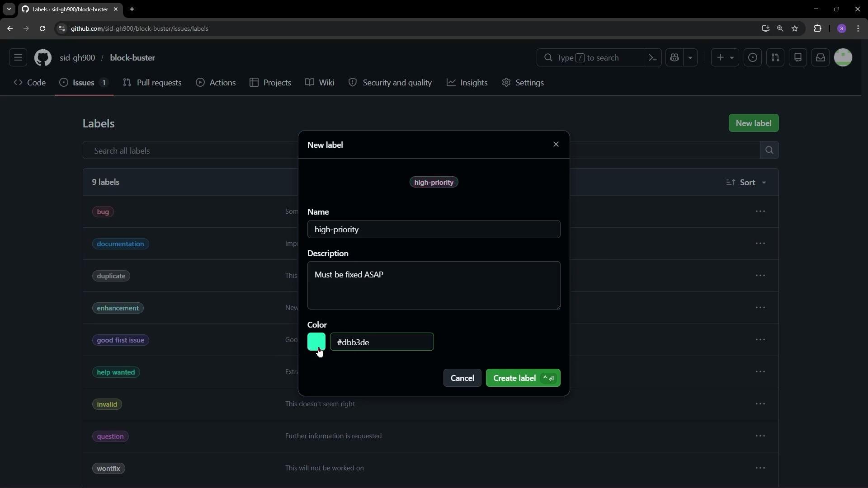
Task: Open the Actions tab
Action: [216, 83]
